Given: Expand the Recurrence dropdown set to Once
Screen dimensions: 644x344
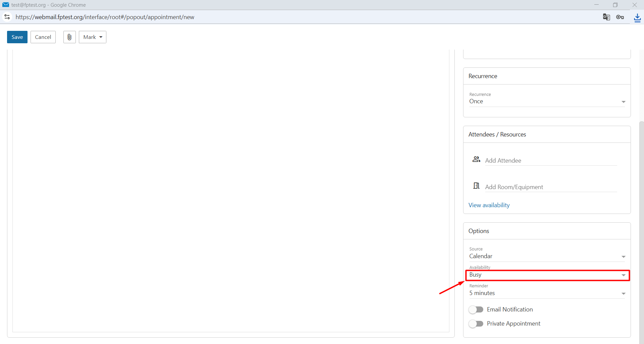Looking at the screenshot, I should (x=547, y=101).
